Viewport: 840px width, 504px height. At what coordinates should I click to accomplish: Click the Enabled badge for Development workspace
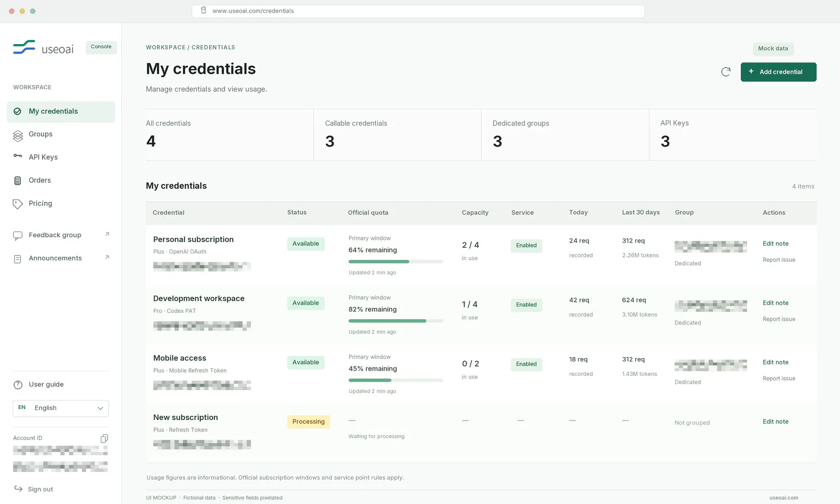point(526,305)
